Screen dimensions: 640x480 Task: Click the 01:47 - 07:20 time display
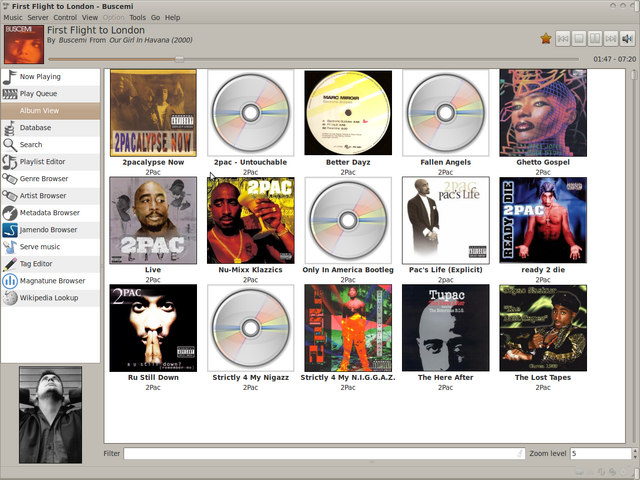pyautogui.click(x=615, y=59)
